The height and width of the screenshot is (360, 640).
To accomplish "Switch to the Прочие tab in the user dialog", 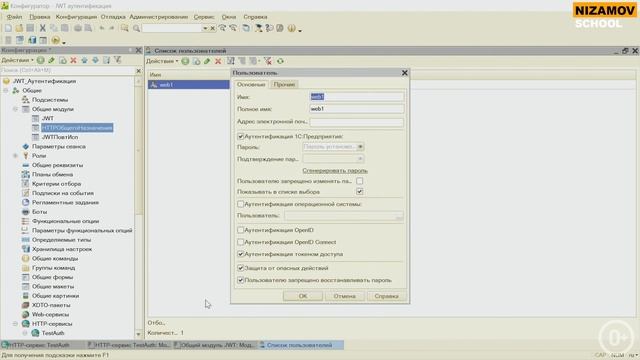I will click(x=284, y=84).
